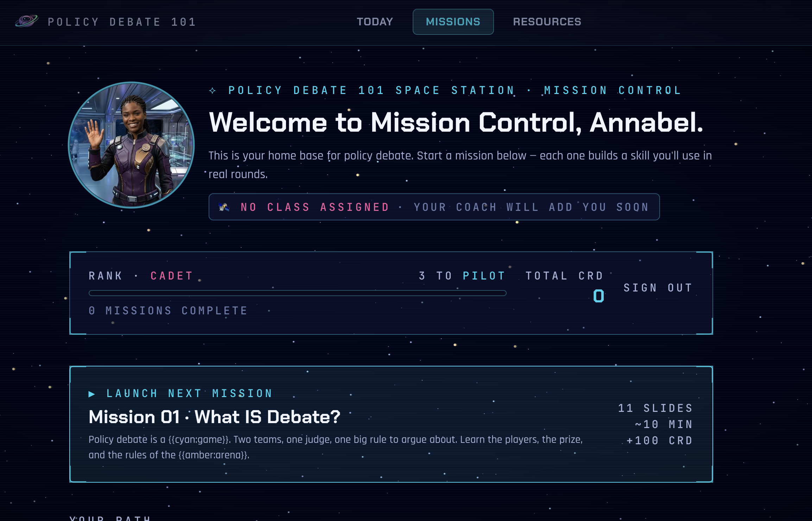Viewport: 812px width, 521px height.
Task: Click the 0 Missions Complete text
Action: [x=168, y=310]
